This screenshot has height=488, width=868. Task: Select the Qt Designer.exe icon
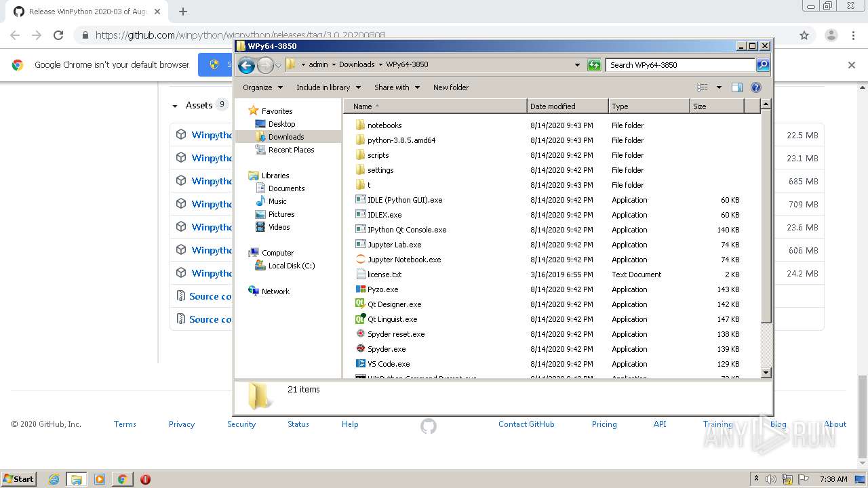(361, 304)
